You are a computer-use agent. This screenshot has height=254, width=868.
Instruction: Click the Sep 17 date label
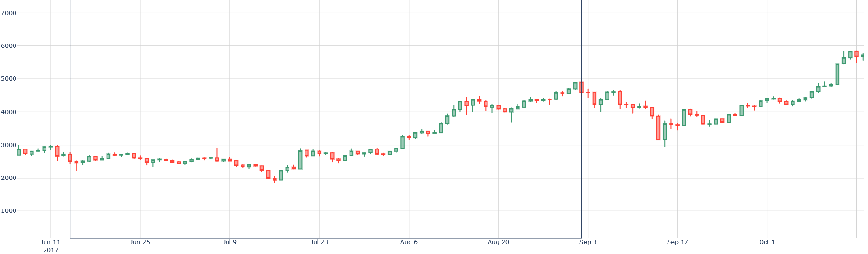(x=677, y=242)
